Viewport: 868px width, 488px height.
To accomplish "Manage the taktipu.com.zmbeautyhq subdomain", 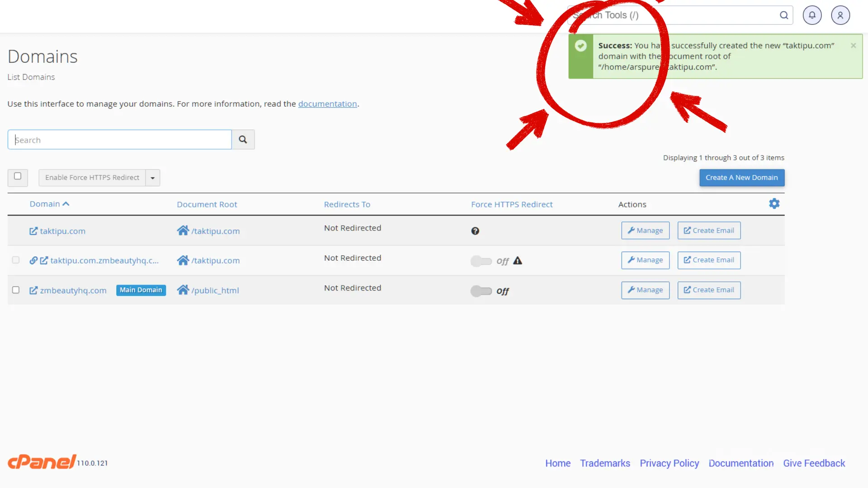I will (645, 260).
